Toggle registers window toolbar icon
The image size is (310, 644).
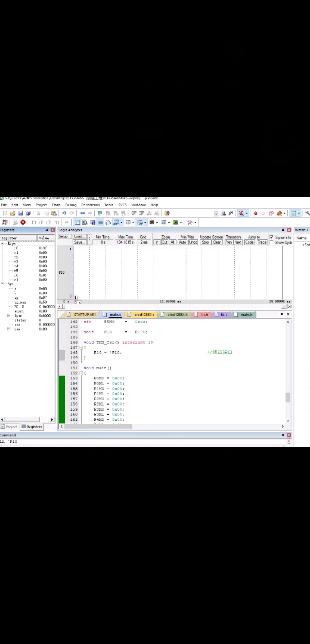pos(100,222)
